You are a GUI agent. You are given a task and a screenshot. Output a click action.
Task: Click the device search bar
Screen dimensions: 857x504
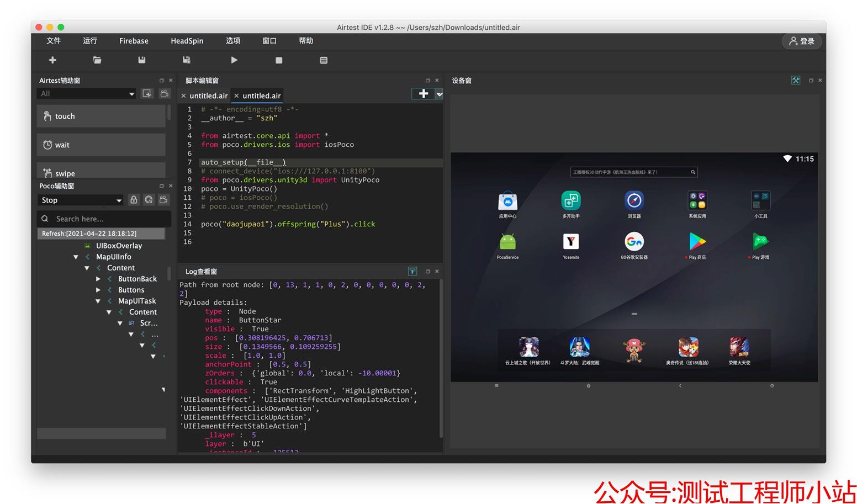coord(634,172)
